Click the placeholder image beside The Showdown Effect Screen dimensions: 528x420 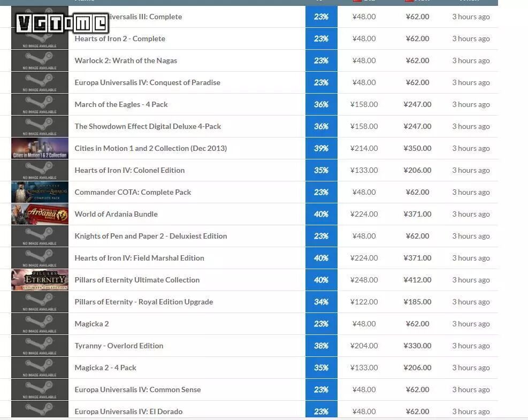40,126
